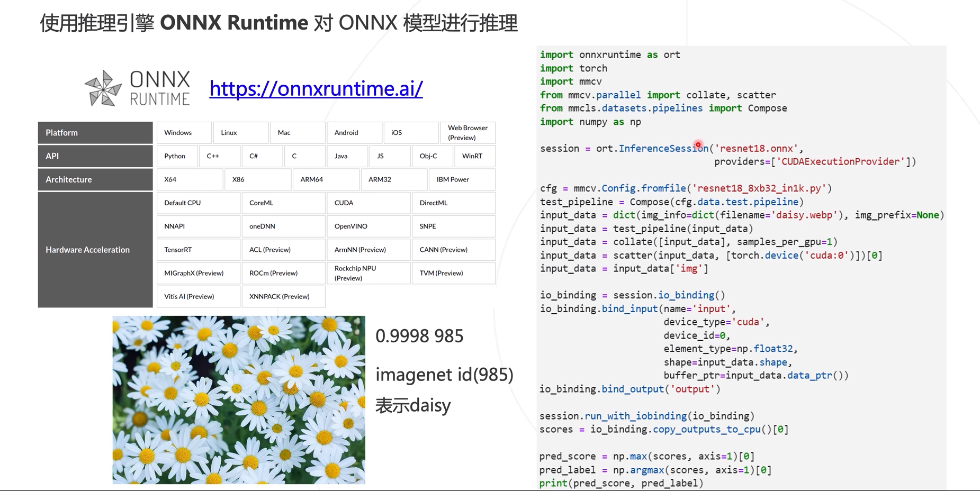Click the Obj-C API cell

click(433, 156)
